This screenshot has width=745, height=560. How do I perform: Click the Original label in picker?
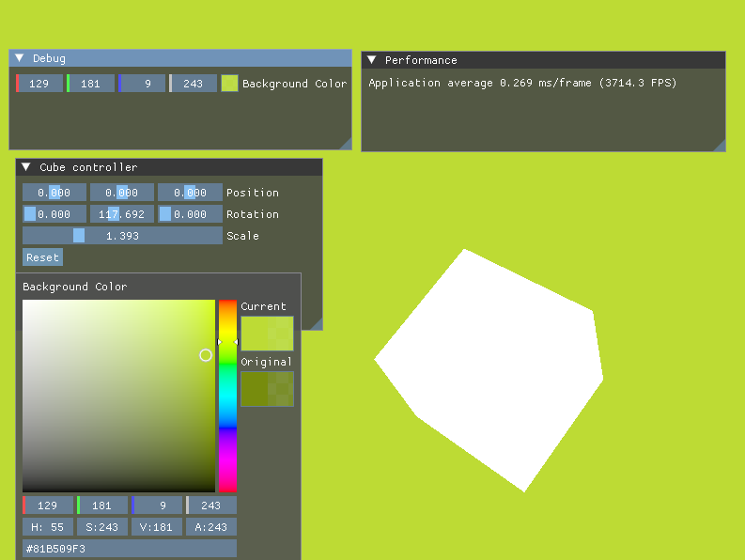point(266,362)
